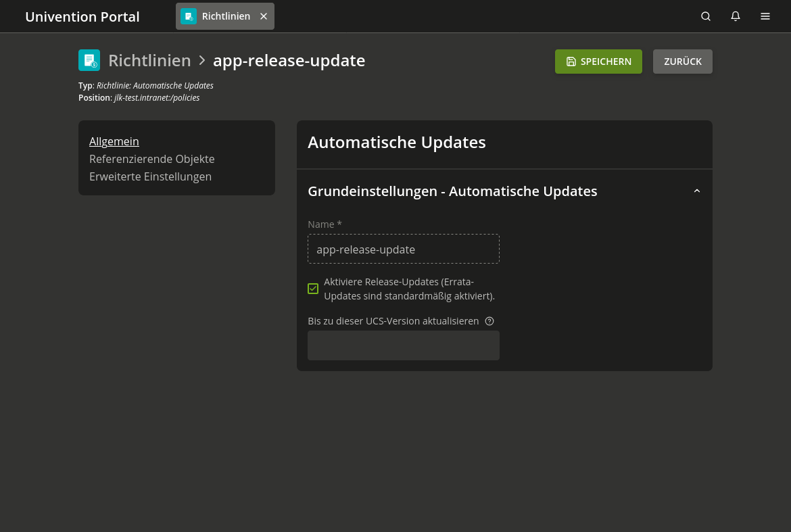
Task: Click the chevron on Automatische Updates settings
Action: tap(697, 191)
